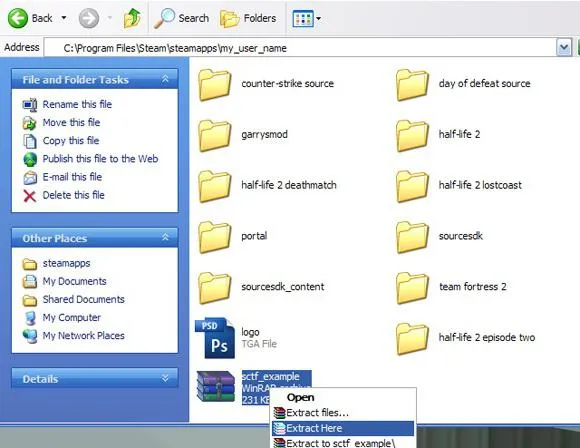
Task: Select the half-life 2 lostcoast folder icon
Action: tap(412, 186)
